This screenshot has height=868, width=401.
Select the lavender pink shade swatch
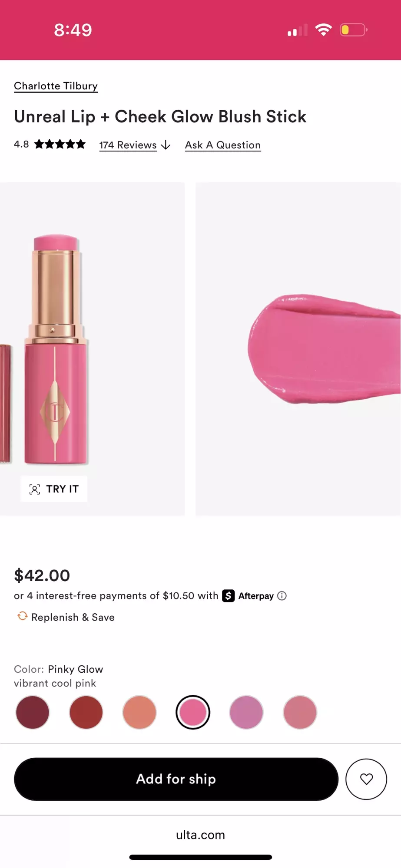[246, 712]
